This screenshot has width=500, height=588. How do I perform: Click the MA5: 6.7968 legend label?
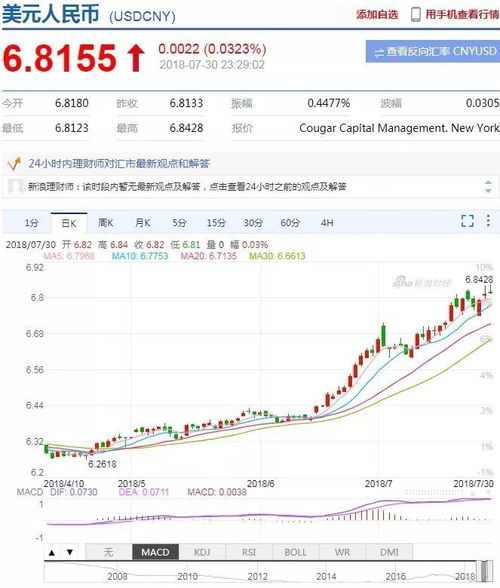69,256
